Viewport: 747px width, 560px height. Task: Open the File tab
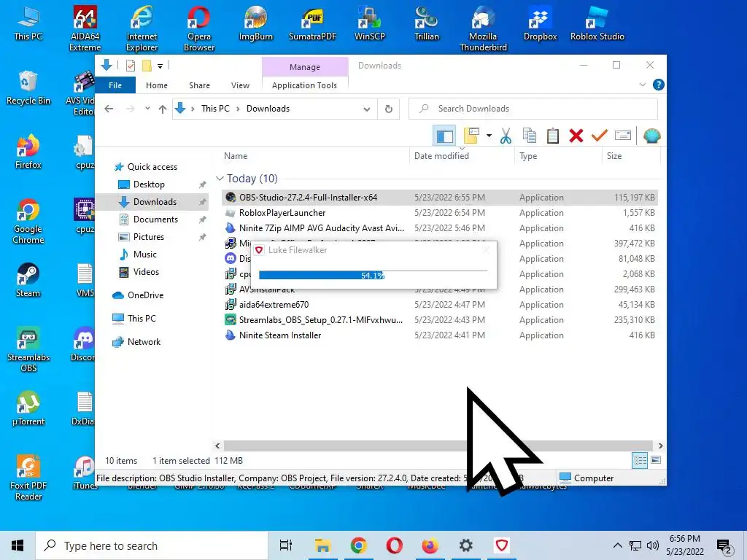coord(115,85)
